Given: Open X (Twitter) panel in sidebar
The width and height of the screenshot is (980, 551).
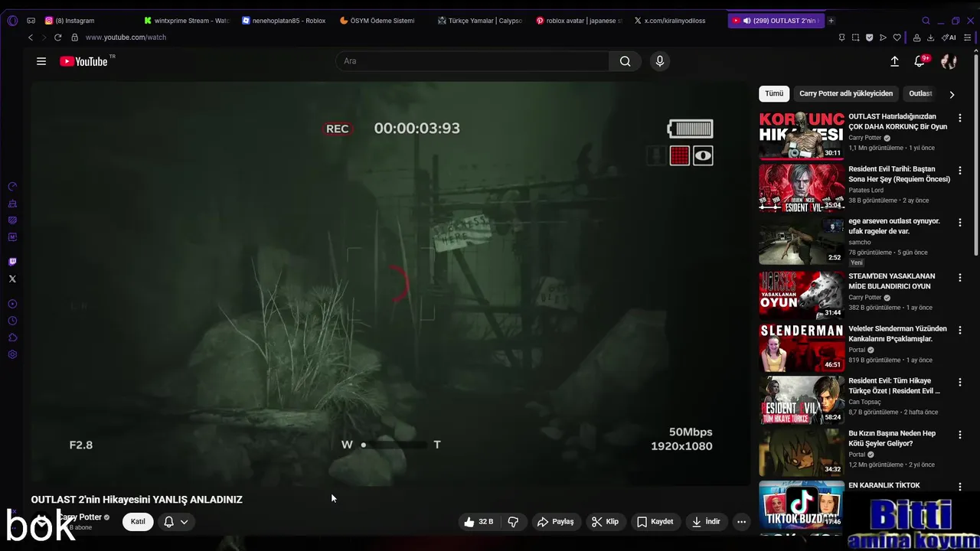Looking at the screenshot, I should pos(12,279).
